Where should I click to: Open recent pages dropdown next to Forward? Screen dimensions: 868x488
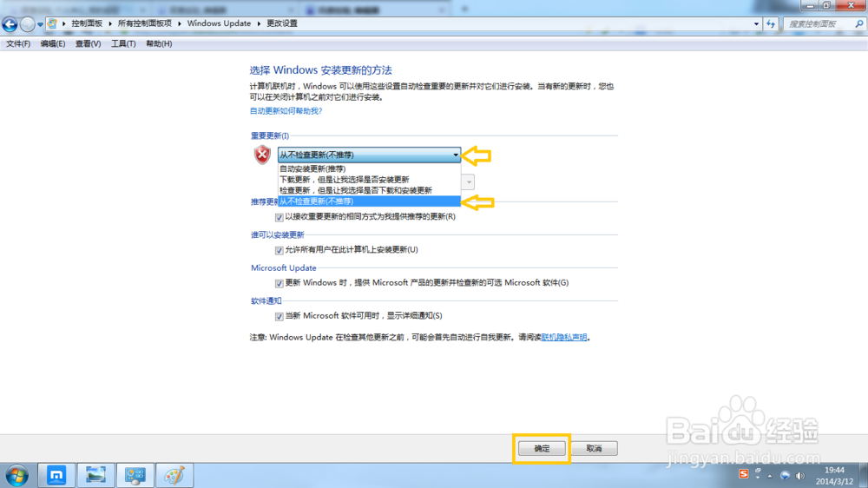click(40, 24)
